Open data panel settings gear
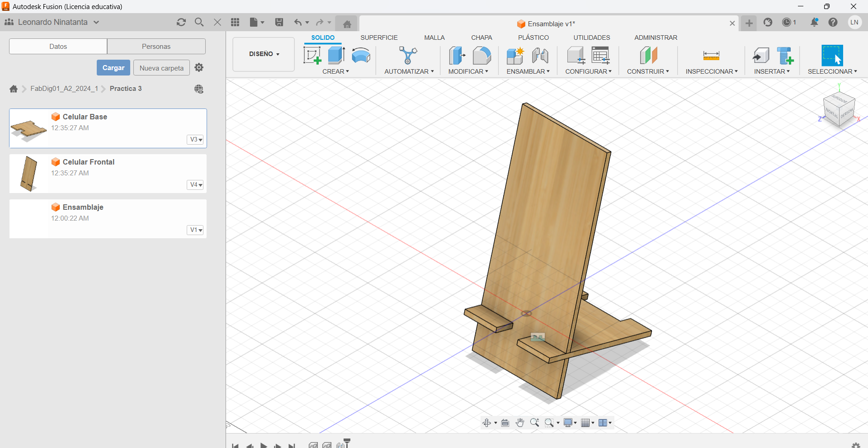The width and height of the screenshot is (868, 448). coord(199,67)
